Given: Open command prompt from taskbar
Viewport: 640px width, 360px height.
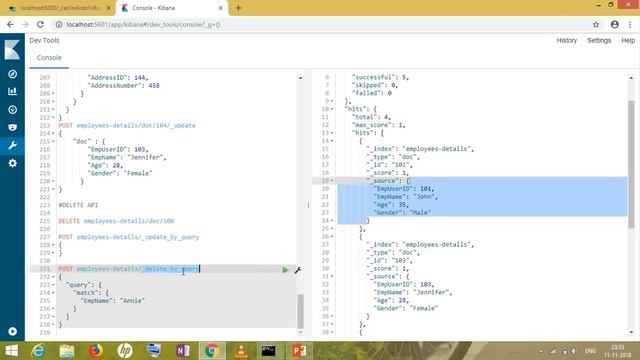Looking at the screenshot, I should (269, 351).
